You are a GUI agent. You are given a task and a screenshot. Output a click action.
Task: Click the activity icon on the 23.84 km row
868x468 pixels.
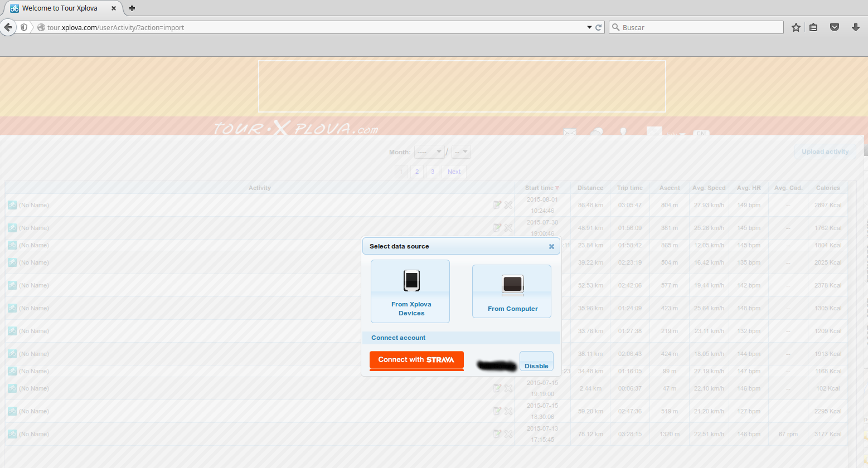point(12,245)
